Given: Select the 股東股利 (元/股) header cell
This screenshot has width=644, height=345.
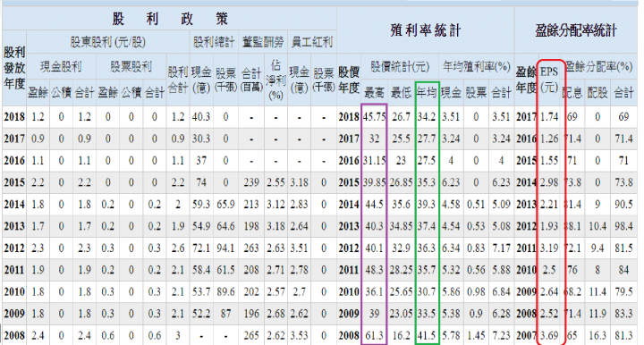Looking at the screenshot, I should pos(107,42).
